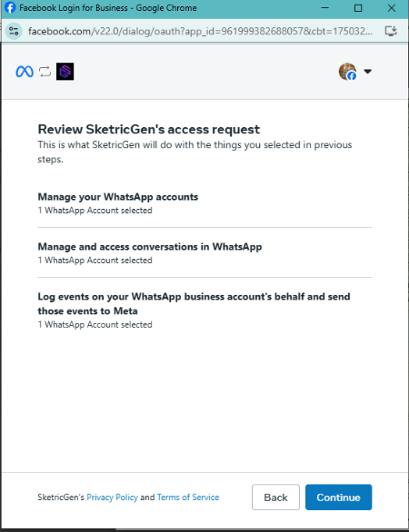Click the install app icon in address bar
Viewport: 409px width, 532px height.
(391, 31)
